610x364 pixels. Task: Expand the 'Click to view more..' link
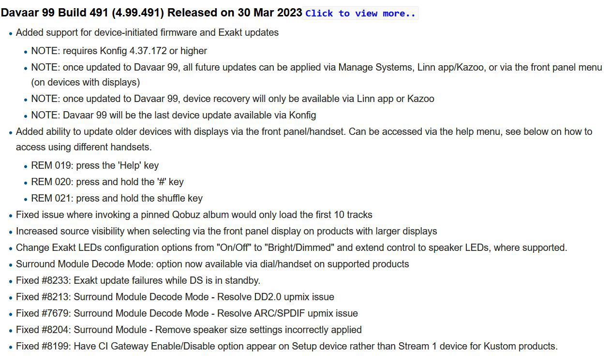point(360,14)
